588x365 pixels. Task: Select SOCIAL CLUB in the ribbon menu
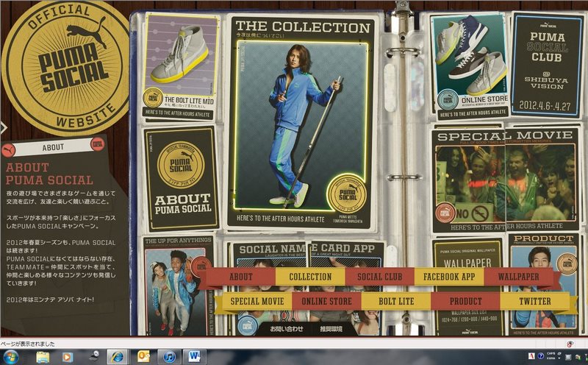point(379,277)
